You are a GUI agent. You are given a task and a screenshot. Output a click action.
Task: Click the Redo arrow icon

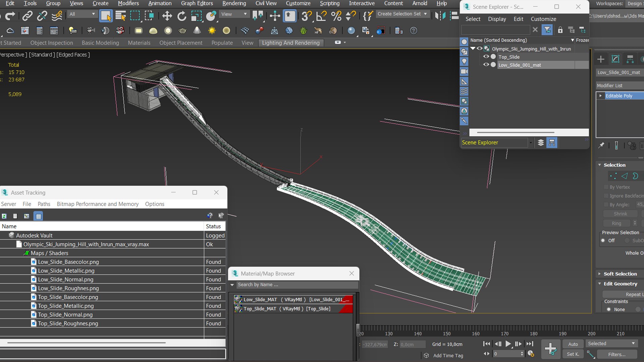click(10, 16)
